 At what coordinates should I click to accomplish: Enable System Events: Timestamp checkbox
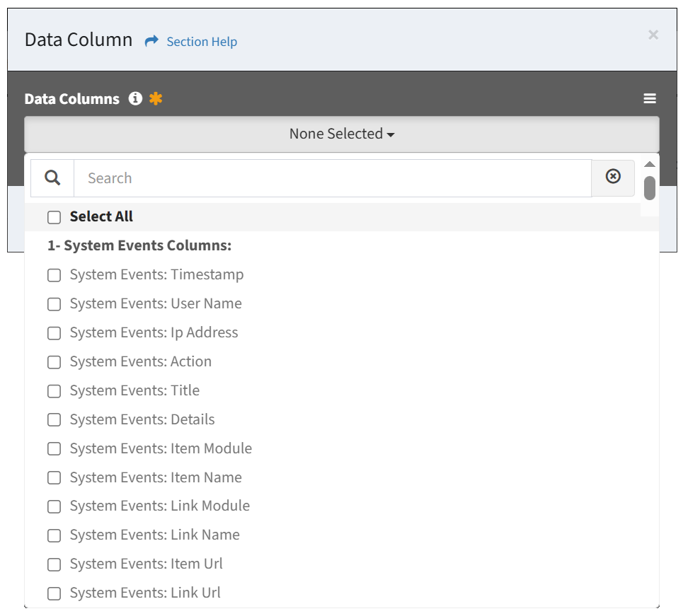(54, 275)
